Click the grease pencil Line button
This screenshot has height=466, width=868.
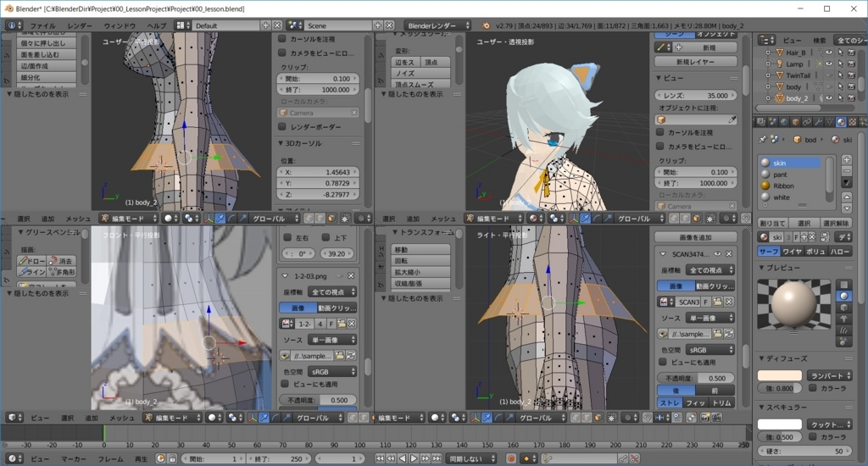click(31, 272)
